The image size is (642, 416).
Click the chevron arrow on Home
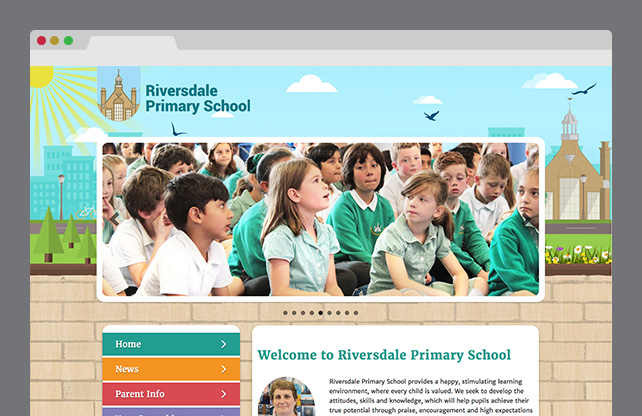[223, 344]
